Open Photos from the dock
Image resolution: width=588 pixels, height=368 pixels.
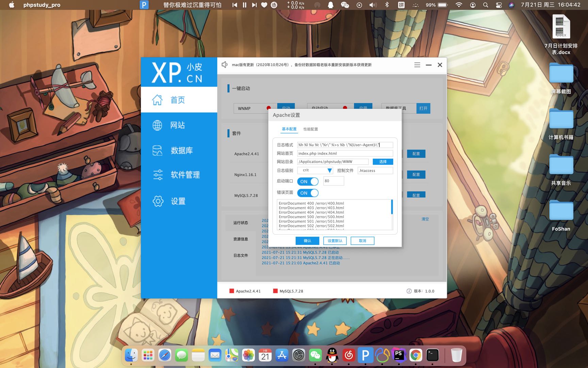coord(248,355)
